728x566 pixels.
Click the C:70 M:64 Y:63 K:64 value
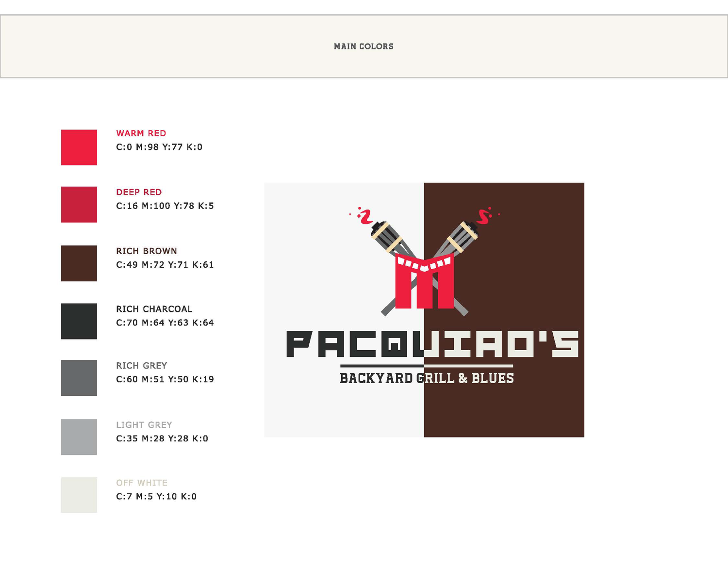pos(165,323)
